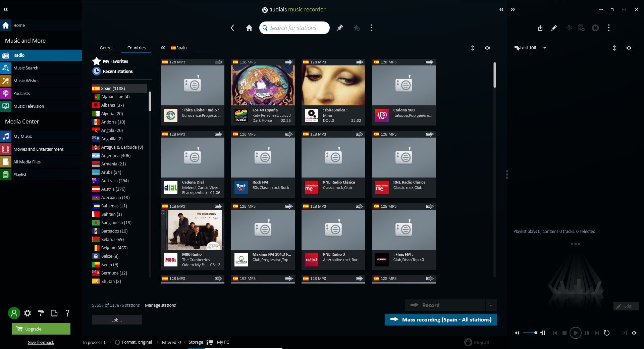Switch to the Genres tab
The height and width of the screenshot is (349, 644).
[106, 48]
